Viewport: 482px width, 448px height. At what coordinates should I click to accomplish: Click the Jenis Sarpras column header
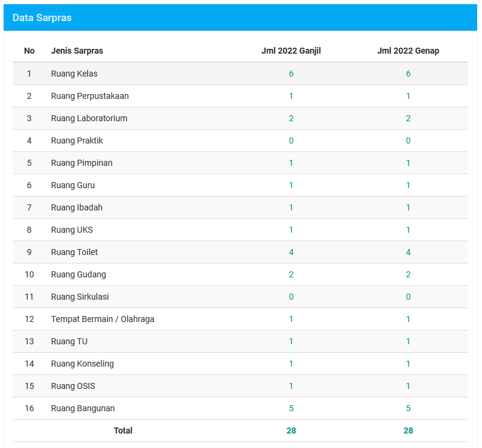click(77, 51)
